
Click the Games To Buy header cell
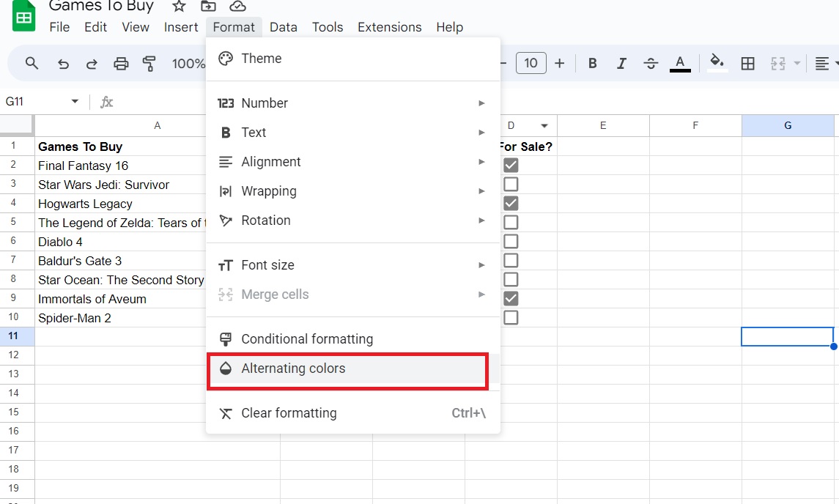[x=121, y=147]
